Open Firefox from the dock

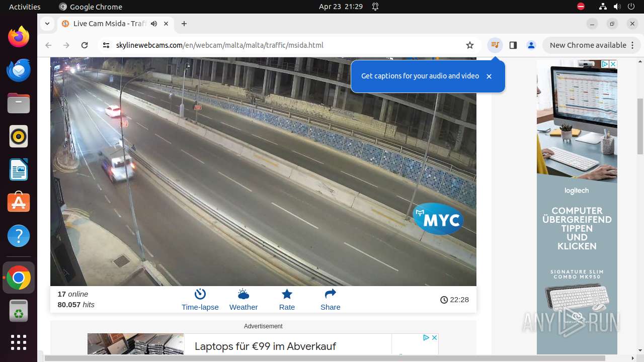19,37
